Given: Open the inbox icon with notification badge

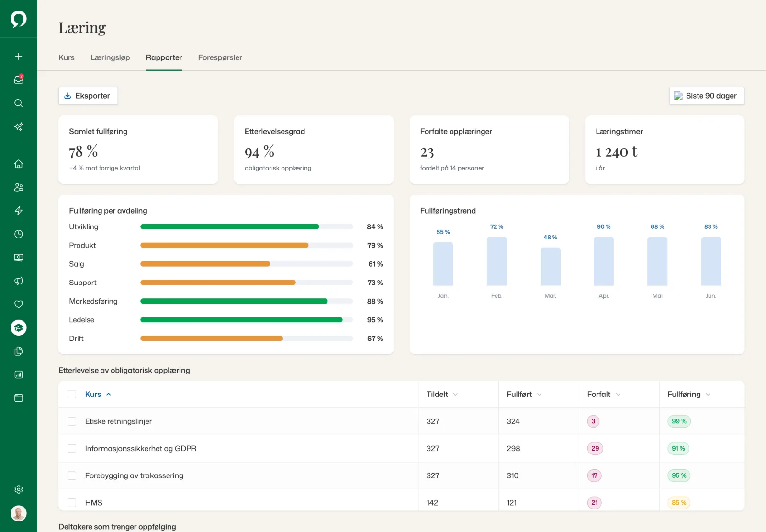Looking at the screenshot, I should (19, 79).
